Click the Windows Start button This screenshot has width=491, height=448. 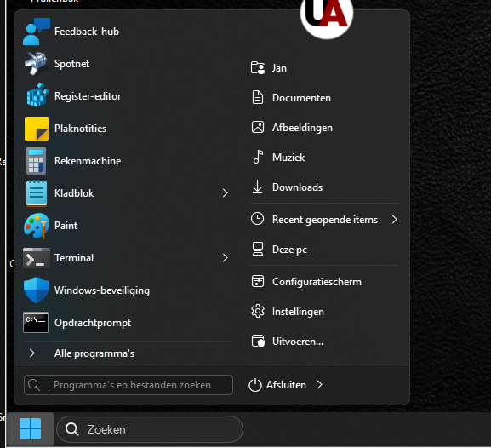coord(30,429)
